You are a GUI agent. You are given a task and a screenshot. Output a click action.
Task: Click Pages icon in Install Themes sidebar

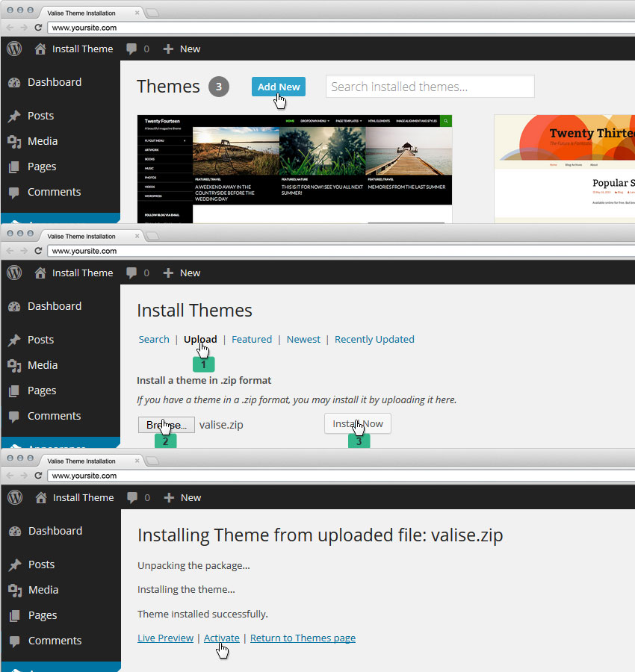click(14, 391)
